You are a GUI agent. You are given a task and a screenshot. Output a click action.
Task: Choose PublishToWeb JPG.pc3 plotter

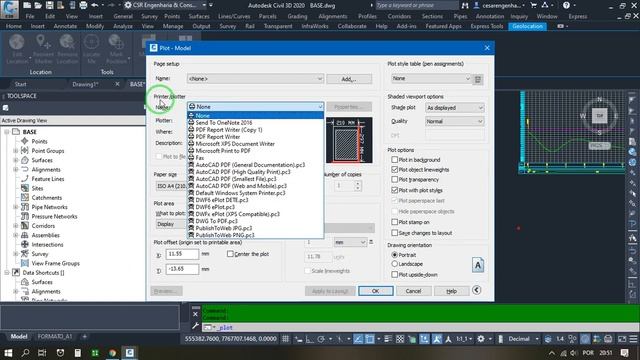(x=224, y=228)
